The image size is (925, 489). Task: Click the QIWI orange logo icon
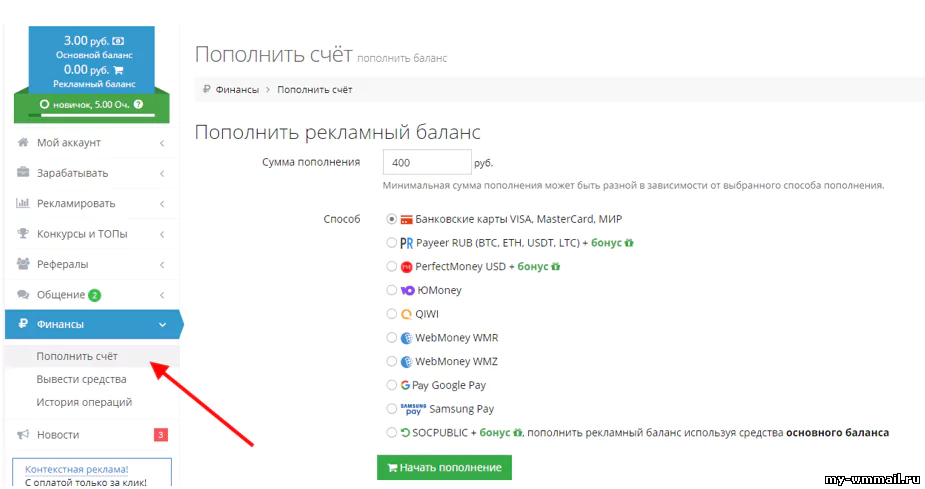point(407,314)
